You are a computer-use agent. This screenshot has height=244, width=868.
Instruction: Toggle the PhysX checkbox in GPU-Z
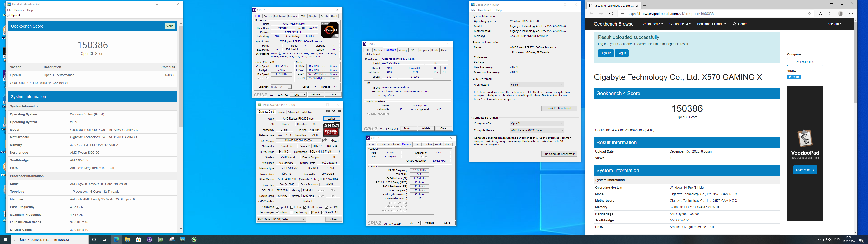[310, 212]
